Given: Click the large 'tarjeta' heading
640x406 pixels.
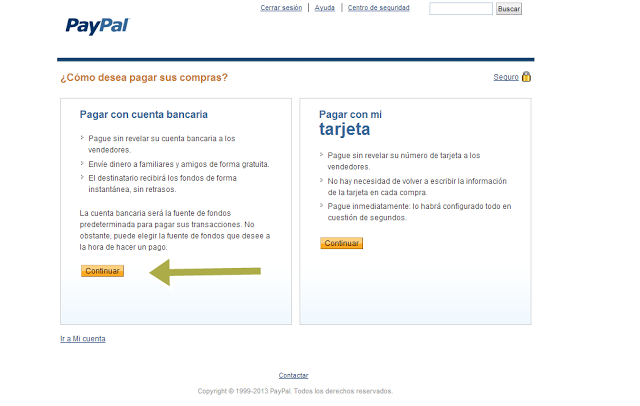Looking at the screenshot, I should point(344,129).
